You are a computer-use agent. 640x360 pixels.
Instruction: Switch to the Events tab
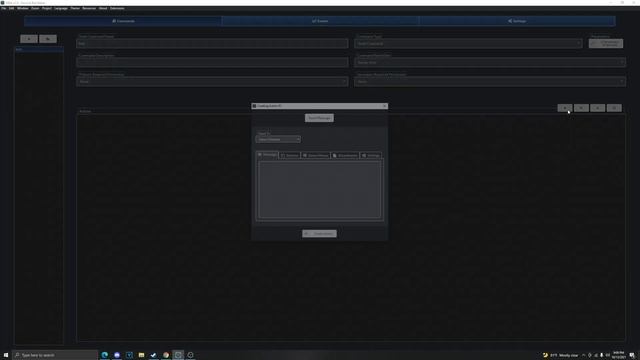(x=320, y=21)
